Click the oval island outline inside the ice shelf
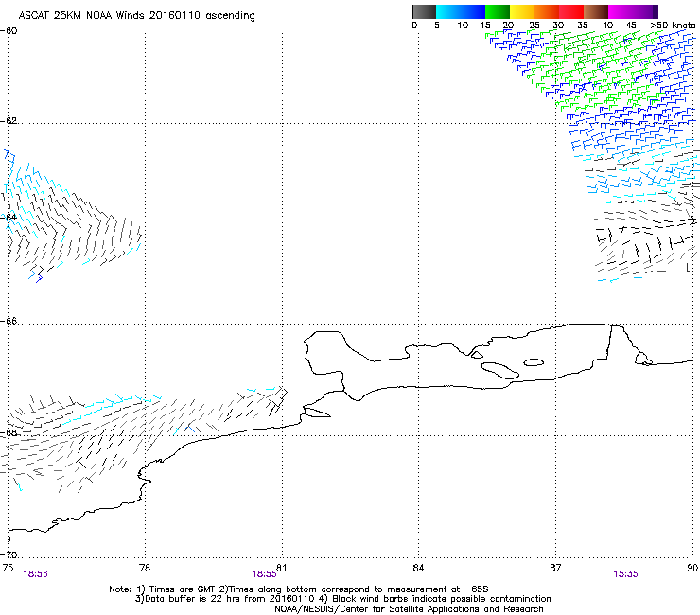 coord(534,362)
